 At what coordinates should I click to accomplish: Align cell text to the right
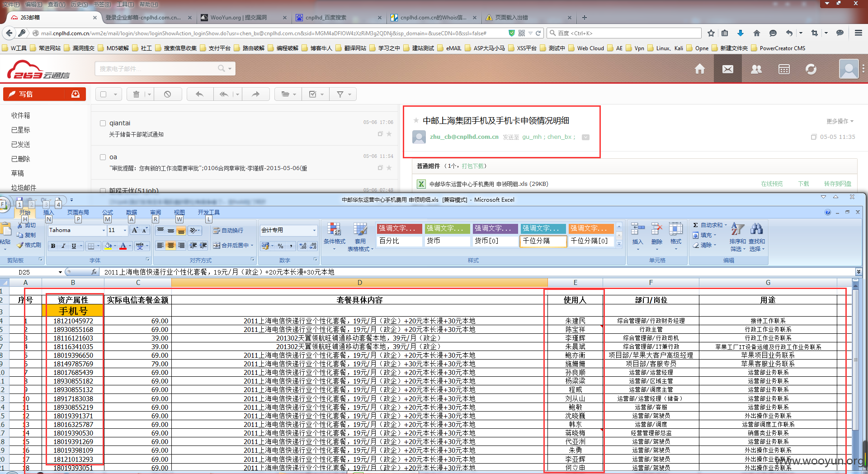tap(181, 246)
